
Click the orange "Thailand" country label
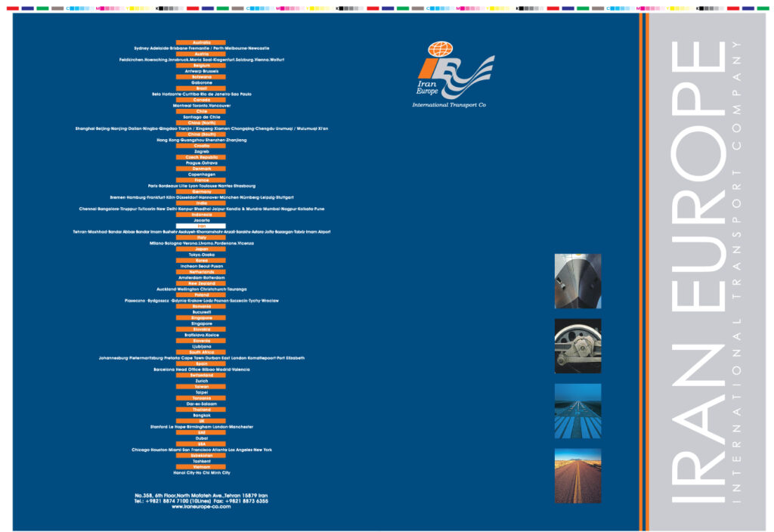point(201,409)
